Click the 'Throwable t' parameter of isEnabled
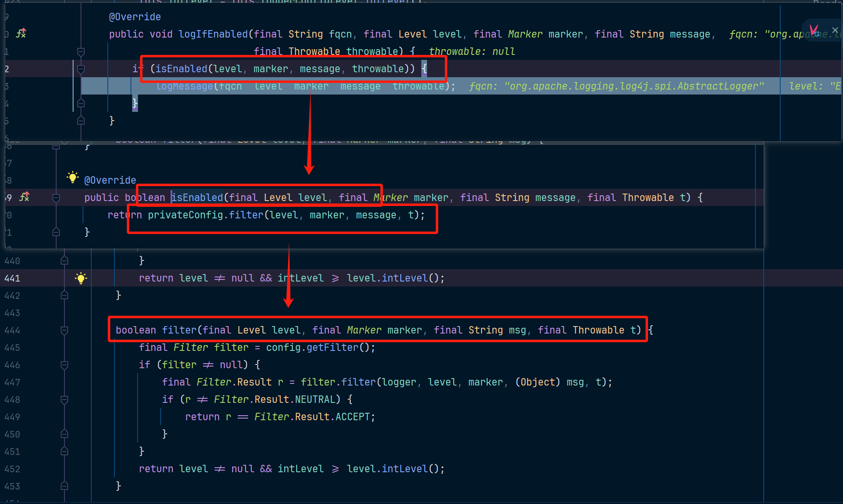The image size is (843, 504). click(x=653, y=198)
